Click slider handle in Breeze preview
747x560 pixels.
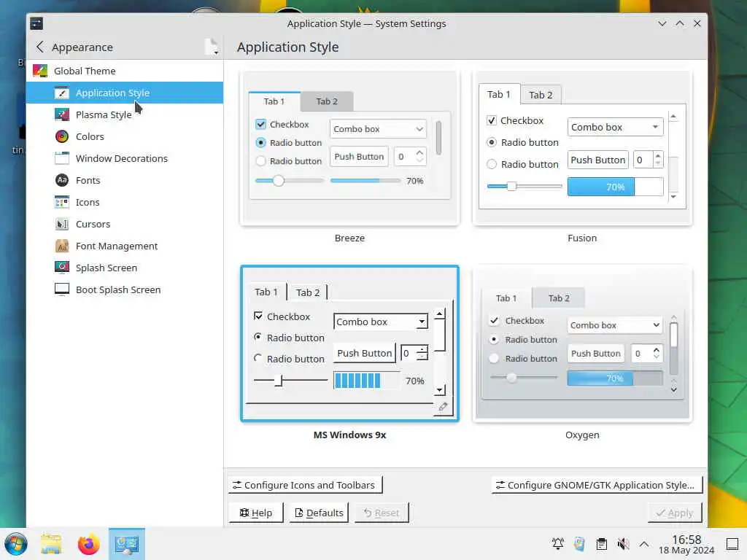[279, 181]
